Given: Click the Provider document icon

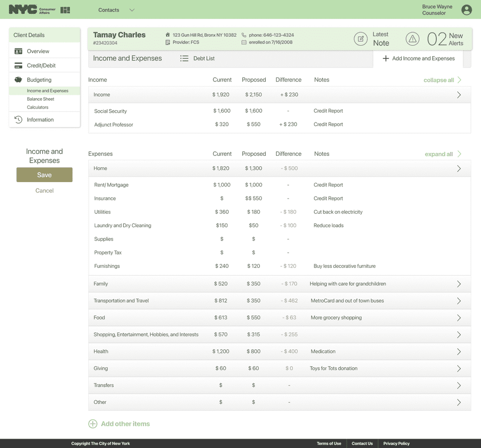Looking at the screenshot, I should click(x=168, y=42).
